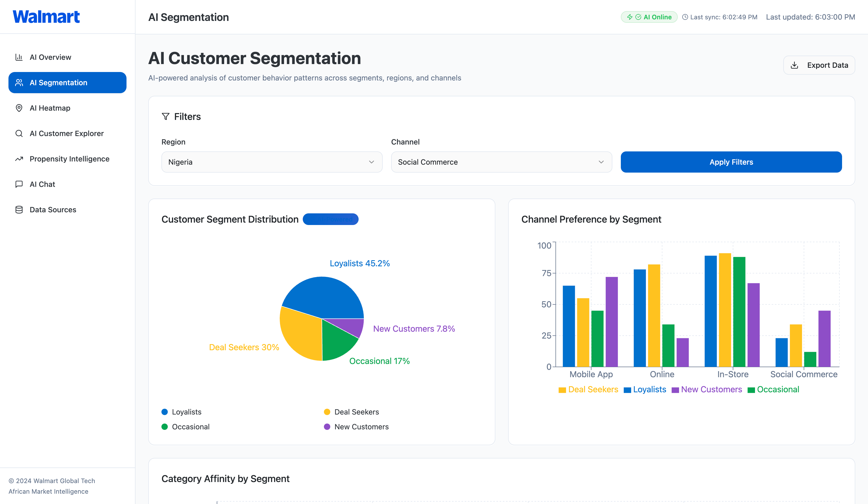Click the Walmart logo
868x504 pixels.
46,17
